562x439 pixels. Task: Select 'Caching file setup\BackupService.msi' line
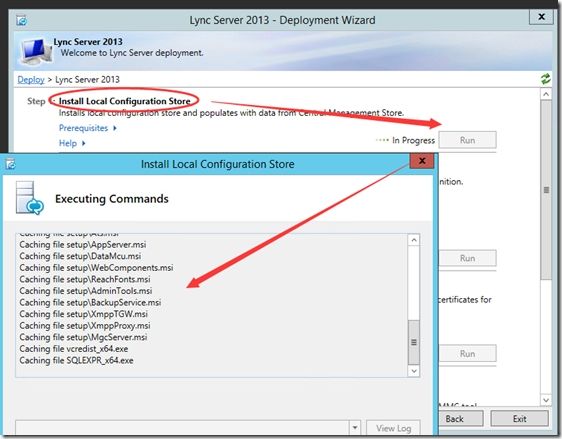[90, 302]
